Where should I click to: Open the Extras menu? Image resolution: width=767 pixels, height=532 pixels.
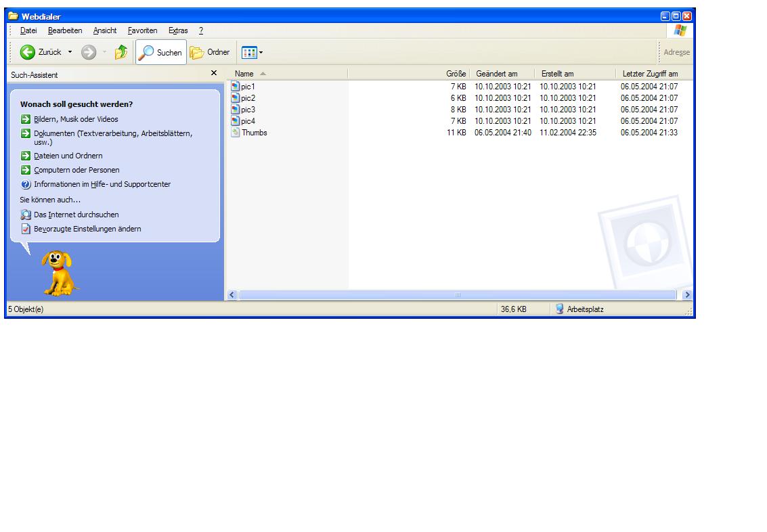178,30
